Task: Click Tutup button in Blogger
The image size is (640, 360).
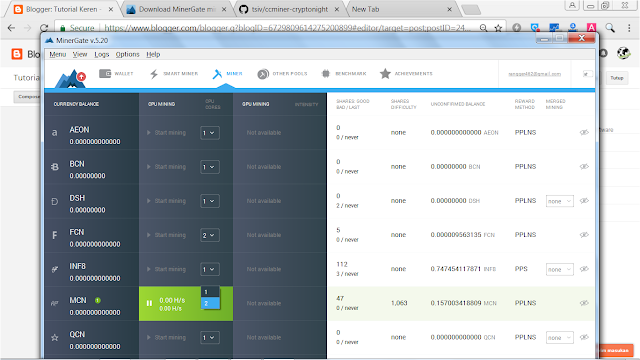Action: (x=617, y=78)
